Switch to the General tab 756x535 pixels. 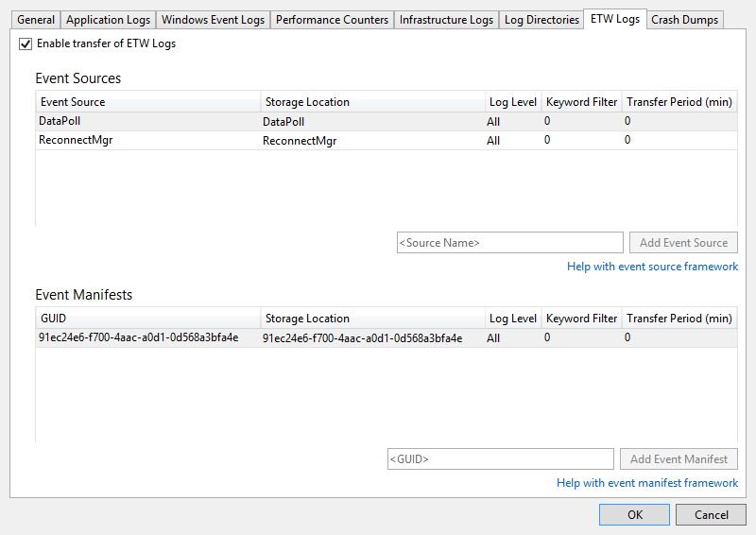pos(36,20)
